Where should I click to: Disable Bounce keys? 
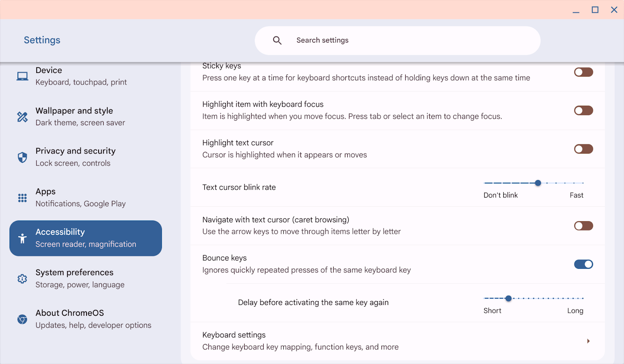[583, 264]
